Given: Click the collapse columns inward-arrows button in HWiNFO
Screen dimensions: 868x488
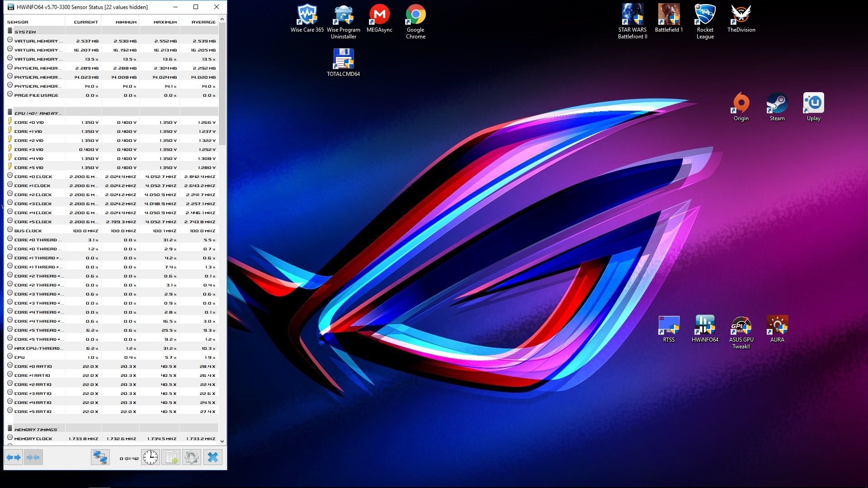Looking at the screenshot, I should click(33, 458).
